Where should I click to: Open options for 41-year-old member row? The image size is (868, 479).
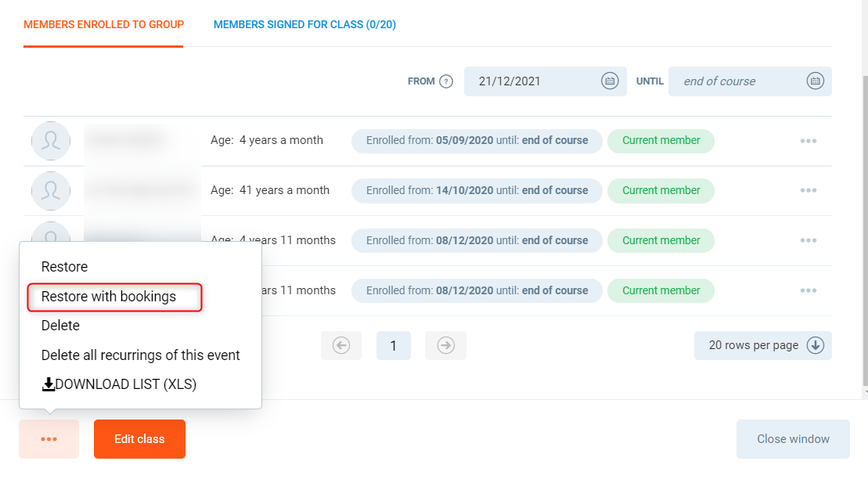point(808,191)
